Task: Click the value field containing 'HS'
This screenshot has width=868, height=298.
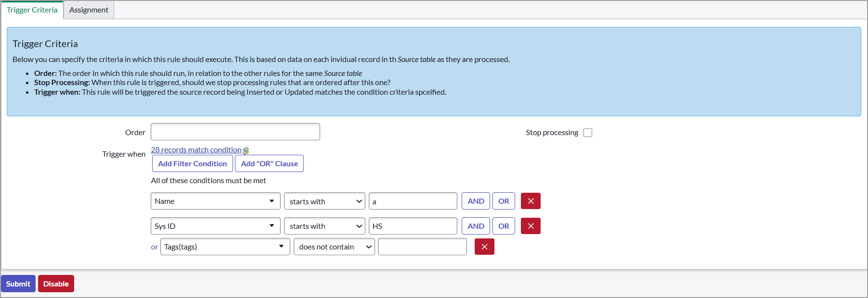Action: pyautogui.click(x=413, y=226)
